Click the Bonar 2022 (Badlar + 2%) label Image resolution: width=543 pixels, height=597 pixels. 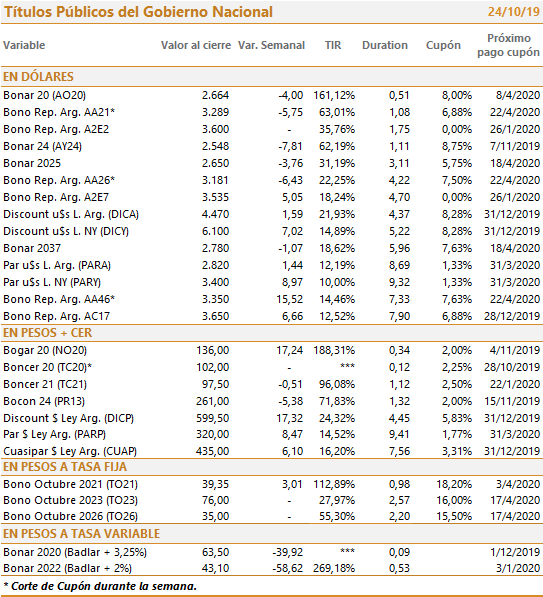pyautogui.click(x=67, y=568)
